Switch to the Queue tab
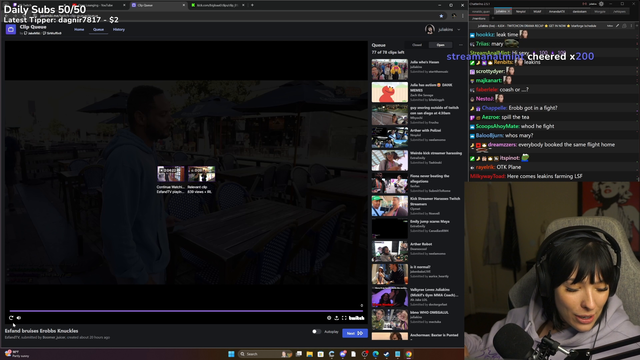Image resolution: width=640 pixels, height=360 pixels. click(x=98, y=29)
